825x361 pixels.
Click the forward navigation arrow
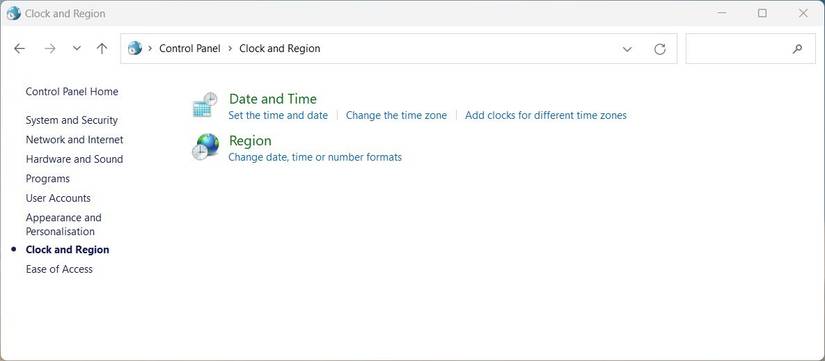[50, 48]
